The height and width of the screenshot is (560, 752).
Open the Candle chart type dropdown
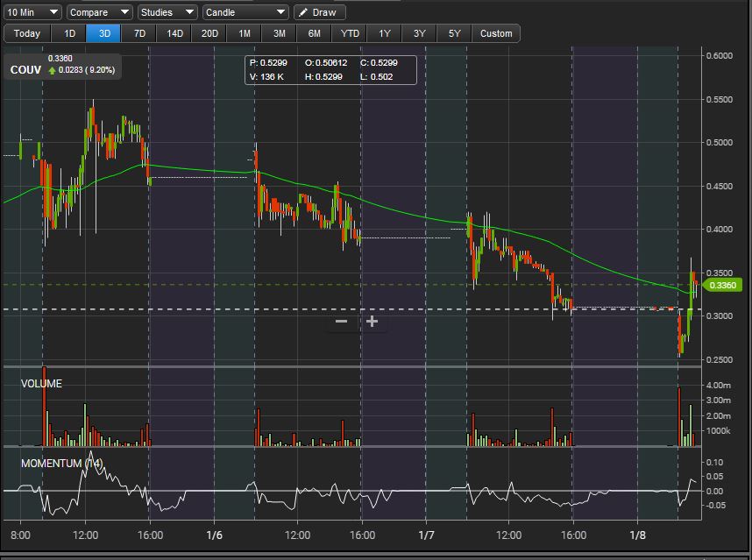(x=245, y=12)
